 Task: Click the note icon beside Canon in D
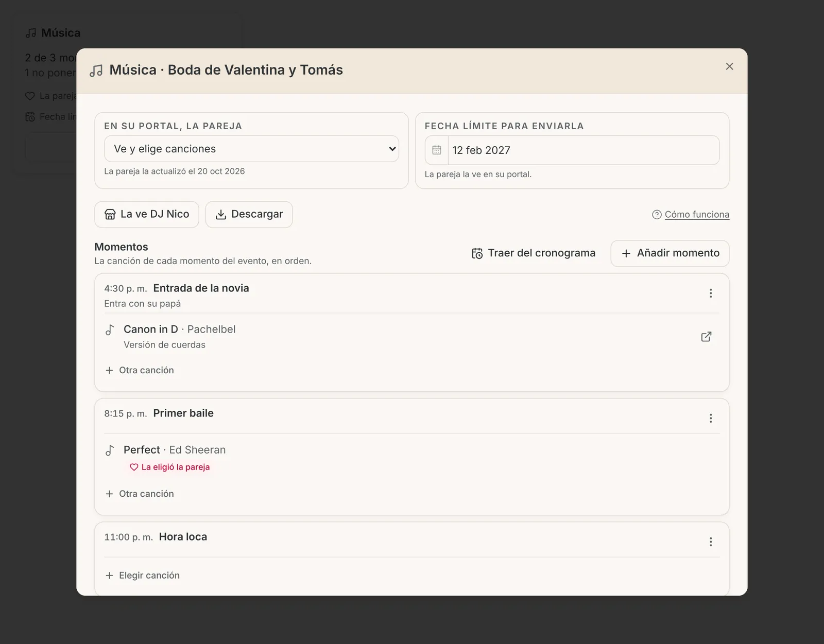pyautogui.click(x=110, y=329)
